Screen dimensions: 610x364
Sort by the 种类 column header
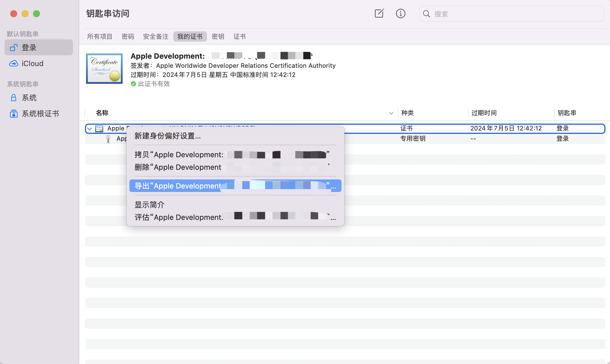(407, 113)
